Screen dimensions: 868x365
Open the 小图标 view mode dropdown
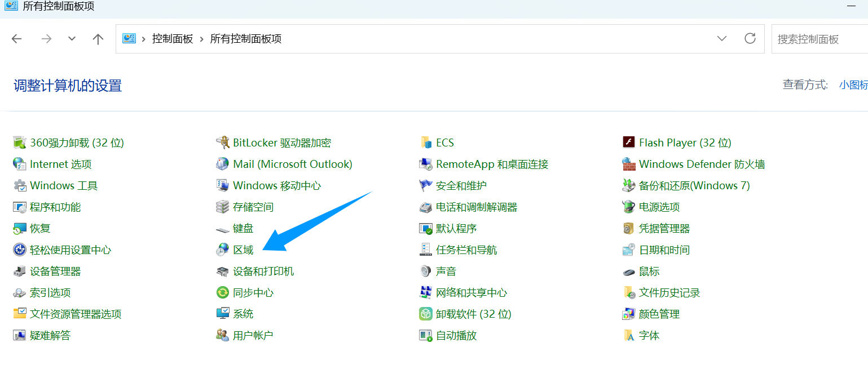pos(853,85)
